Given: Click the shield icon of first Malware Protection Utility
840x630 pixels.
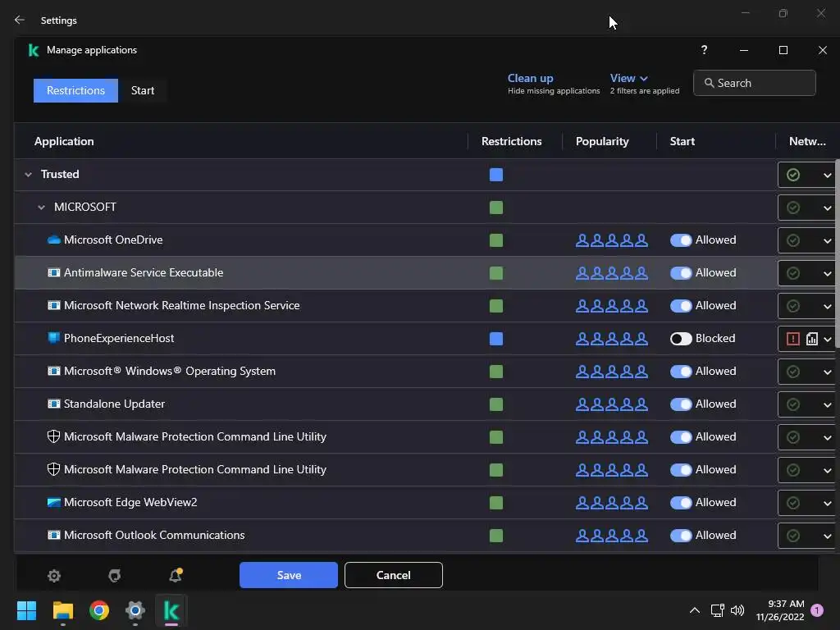Looking at the screenshot, I should (x=53, y=436).
